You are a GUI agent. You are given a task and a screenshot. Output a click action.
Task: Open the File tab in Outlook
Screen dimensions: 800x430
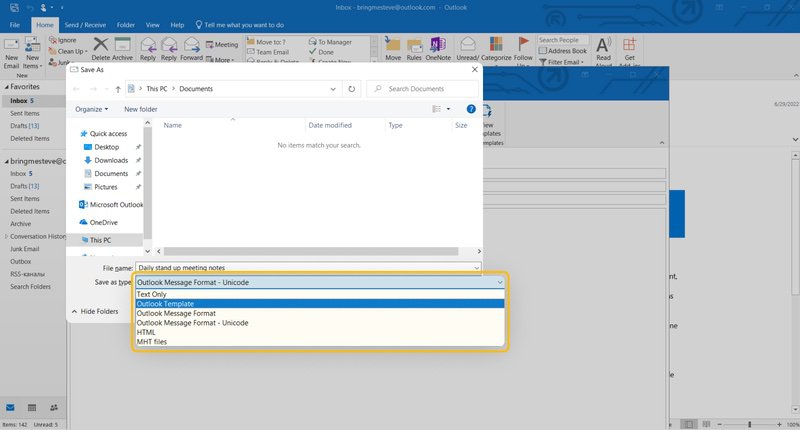point(15,25)
